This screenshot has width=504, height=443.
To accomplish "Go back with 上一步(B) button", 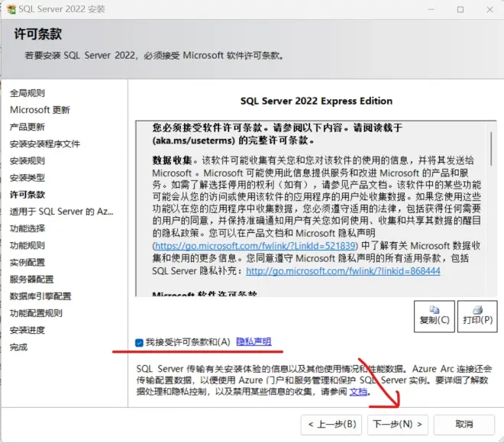I will click(x=331, y=425).
